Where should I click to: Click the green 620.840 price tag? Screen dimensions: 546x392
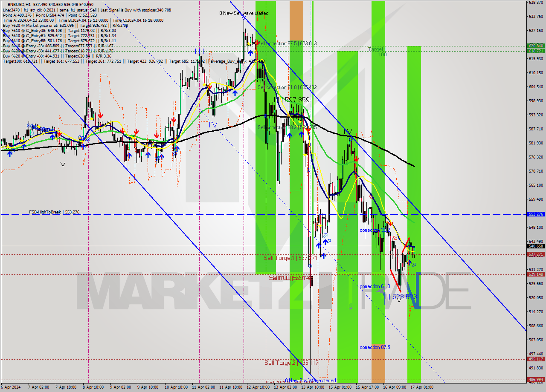pos(536,46)
